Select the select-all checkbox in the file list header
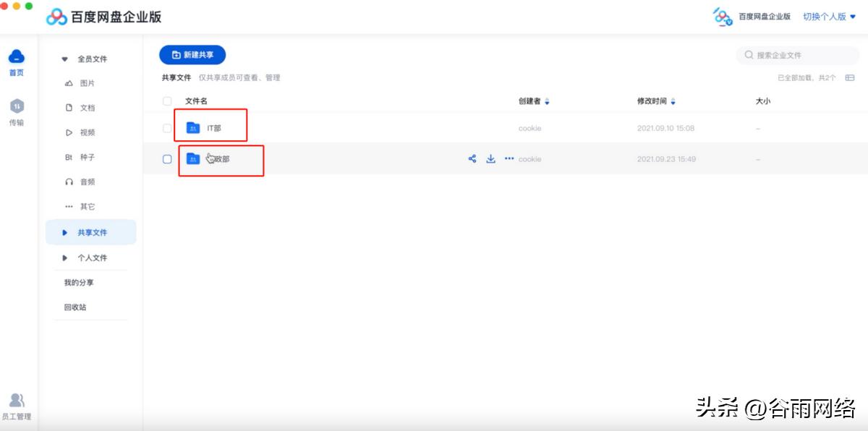868x431 pixels. pyautogui.click(x=166, y=101)
